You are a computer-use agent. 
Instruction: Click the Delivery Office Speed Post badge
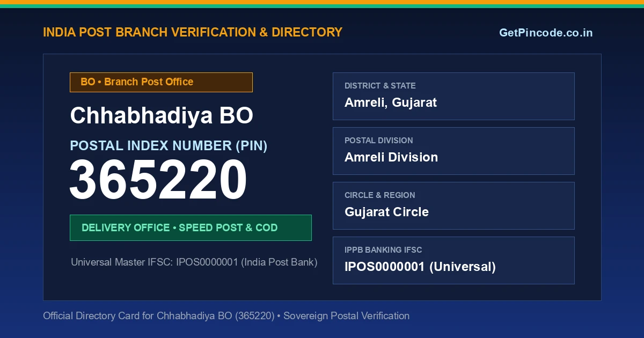191,227
